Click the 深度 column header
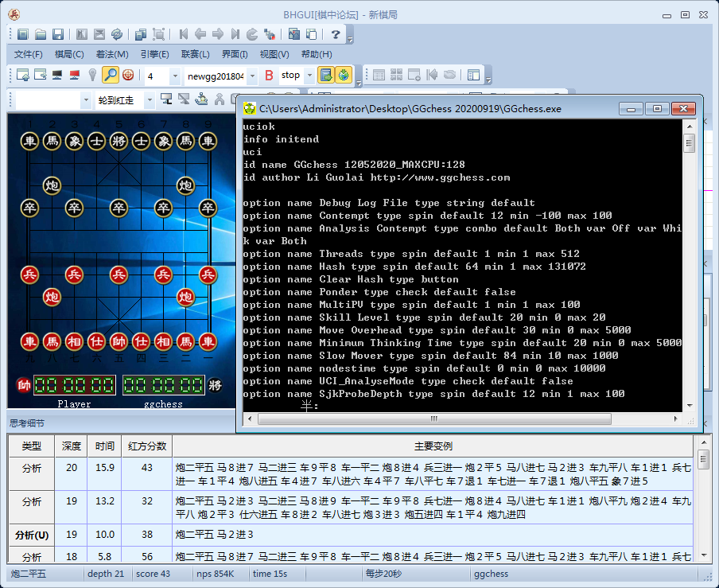 pos(71,446)
